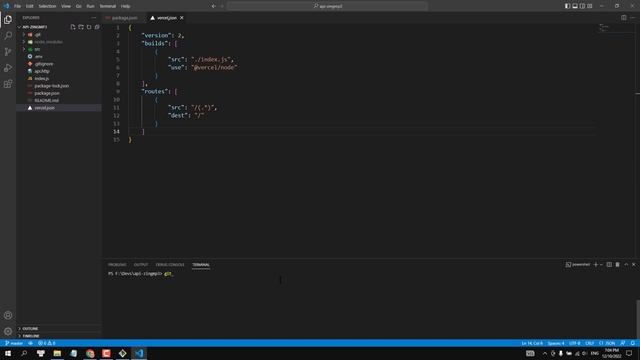Kill terminal with trash icon
640x360 pixels.
tap(618, 264)
